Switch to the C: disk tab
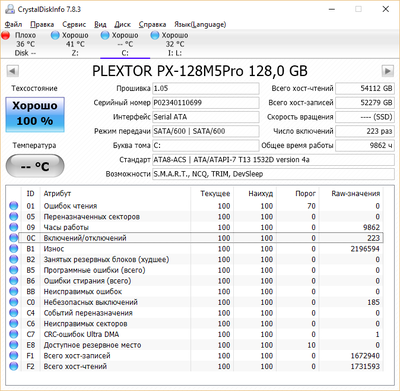Image resolution: width=400 pixels, height=391 pixels. coord(125,44)
